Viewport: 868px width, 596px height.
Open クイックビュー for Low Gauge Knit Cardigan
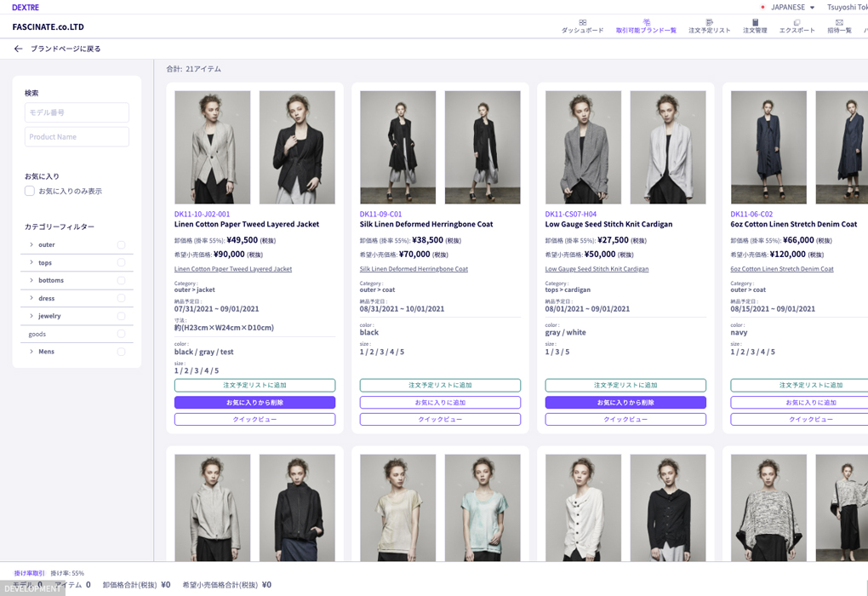coord(625,419)
